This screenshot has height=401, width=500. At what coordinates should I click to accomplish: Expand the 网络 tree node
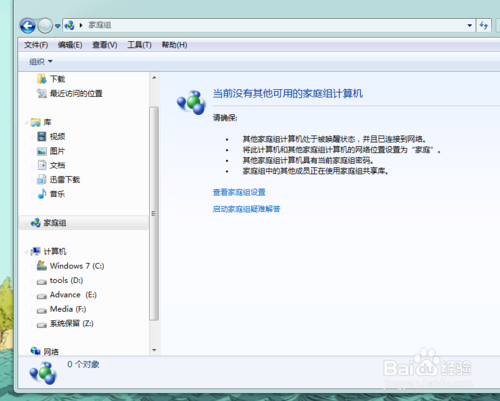pos(26,352)
